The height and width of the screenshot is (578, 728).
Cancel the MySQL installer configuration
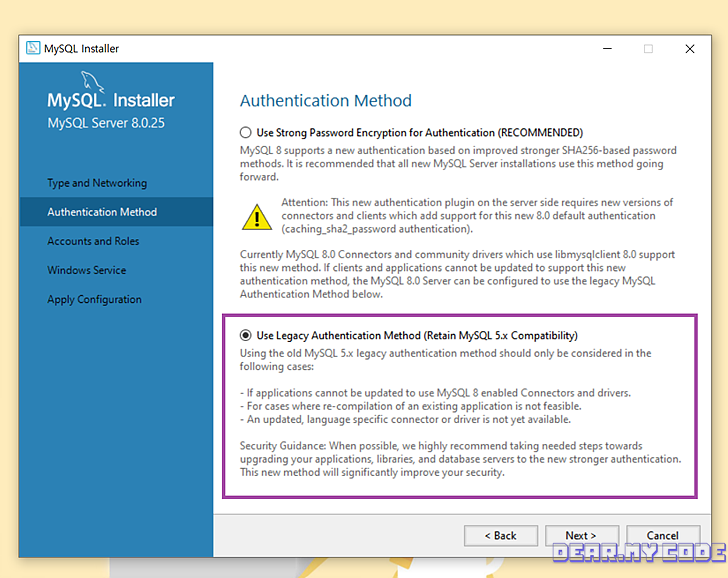(663, 536)
